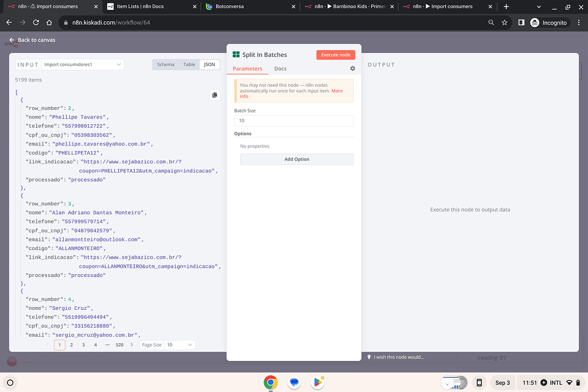Reload the page in browser

pyautogui.click(x=36, y=22)
